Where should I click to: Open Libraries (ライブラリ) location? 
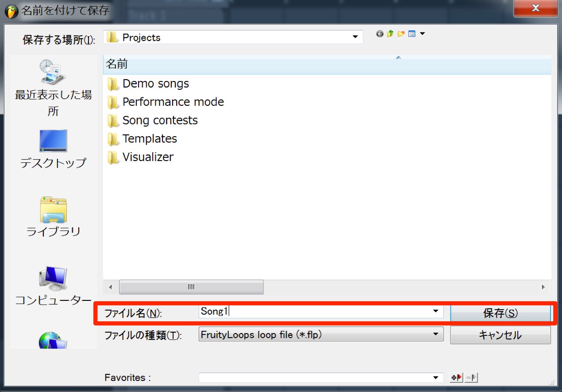53,217
